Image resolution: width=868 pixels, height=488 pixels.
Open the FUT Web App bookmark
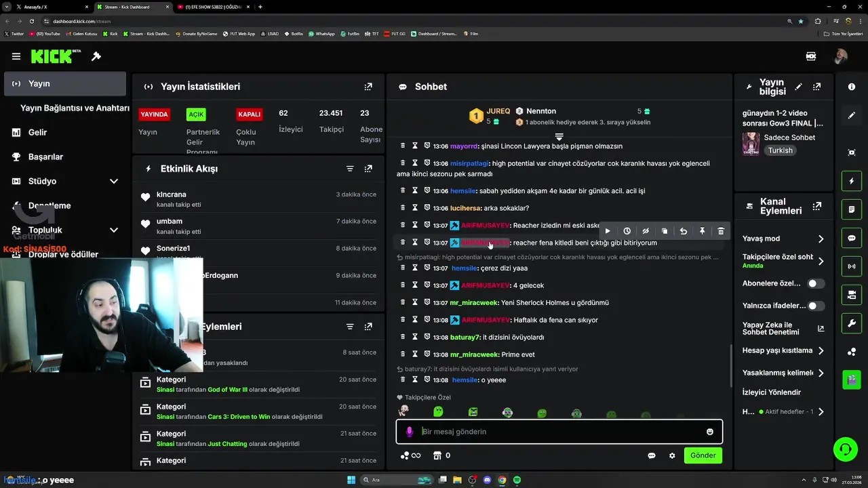point(237,33)
